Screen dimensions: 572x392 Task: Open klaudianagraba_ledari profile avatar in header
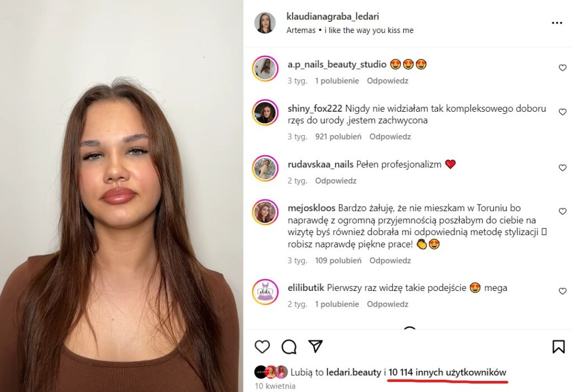pyautogui.click(x=265, y=23)
